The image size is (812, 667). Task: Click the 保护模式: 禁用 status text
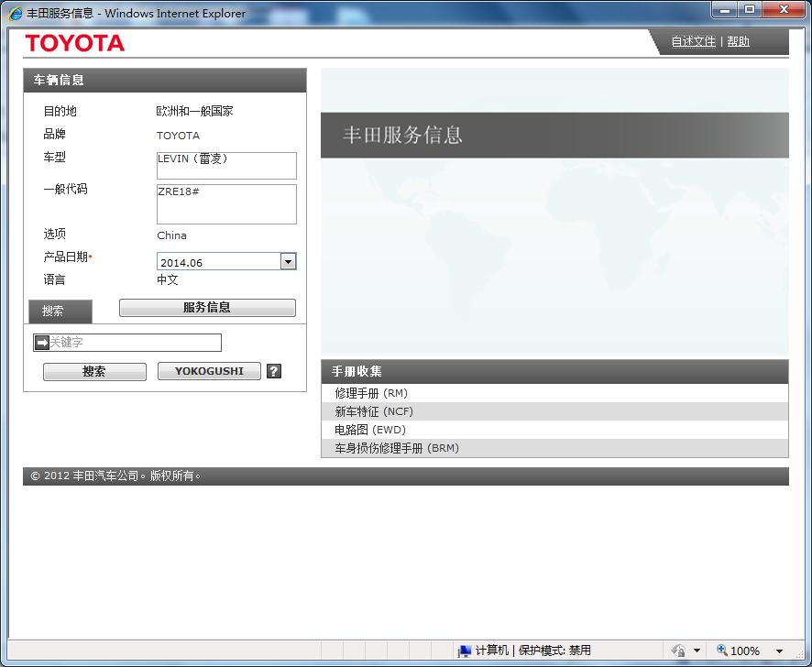(x=554, y=651)
